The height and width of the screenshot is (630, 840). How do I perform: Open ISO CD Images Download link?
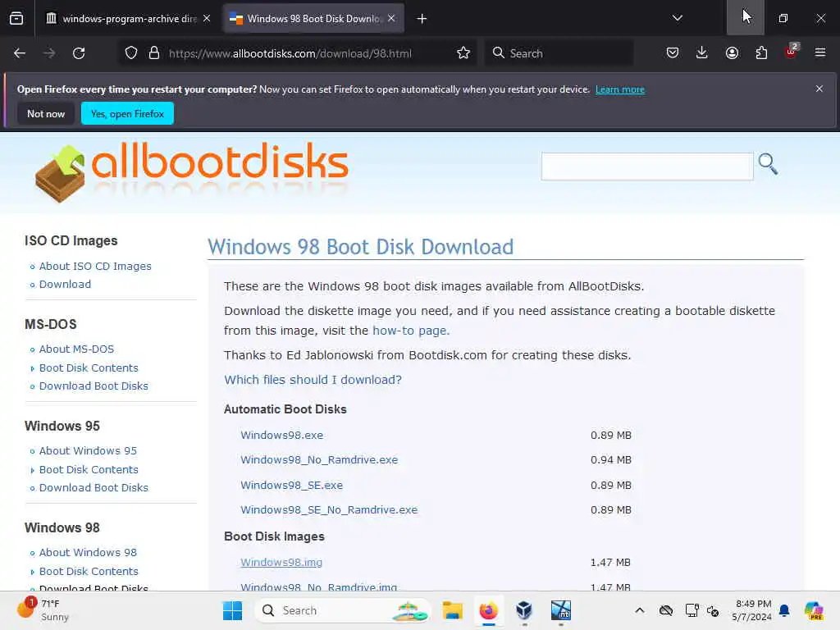[x=65, y=285]
